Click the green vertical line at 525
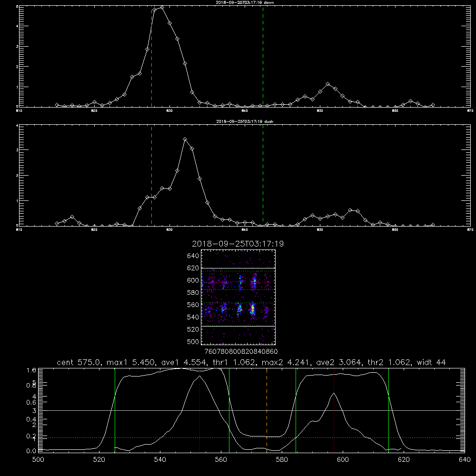Viewport: 476px width, 476px height. point(115,410)
